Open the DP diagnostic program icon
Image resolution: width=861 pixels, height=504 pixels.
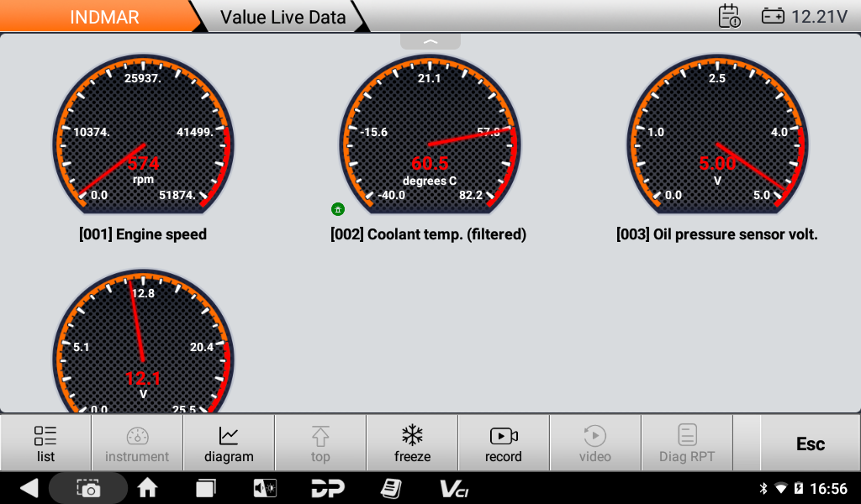pos(328,487)
